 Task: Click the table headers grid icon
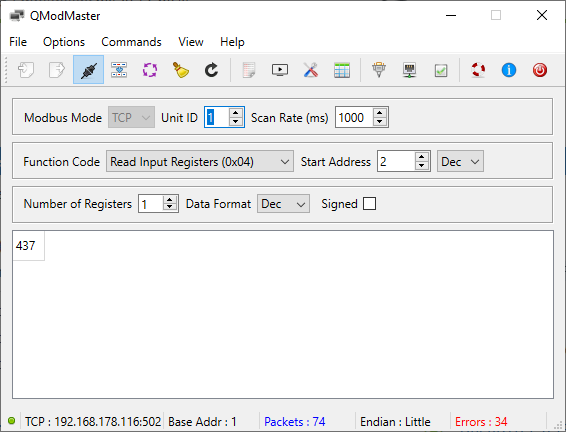coord(342,70)
